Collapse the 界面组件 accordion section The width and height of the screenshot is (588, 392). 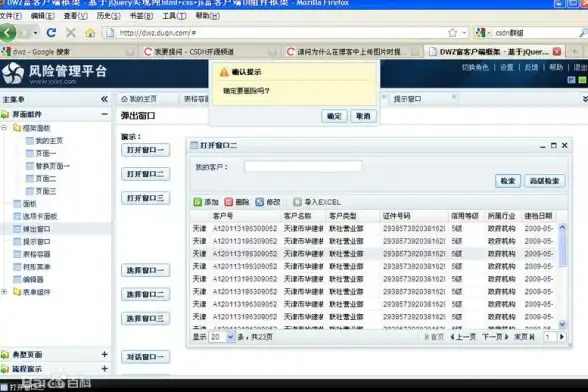[104, 114]
